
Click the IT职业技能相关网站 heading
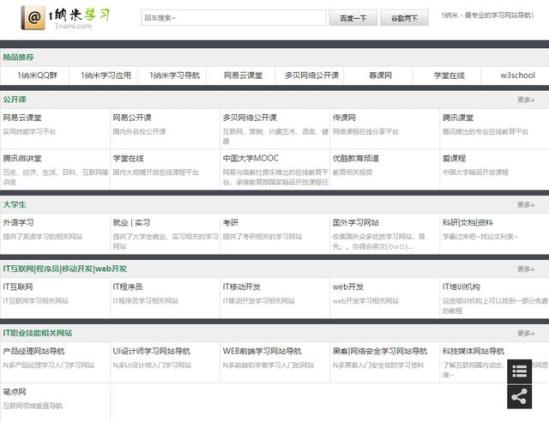pyautogui.click(x=37, y=333)
